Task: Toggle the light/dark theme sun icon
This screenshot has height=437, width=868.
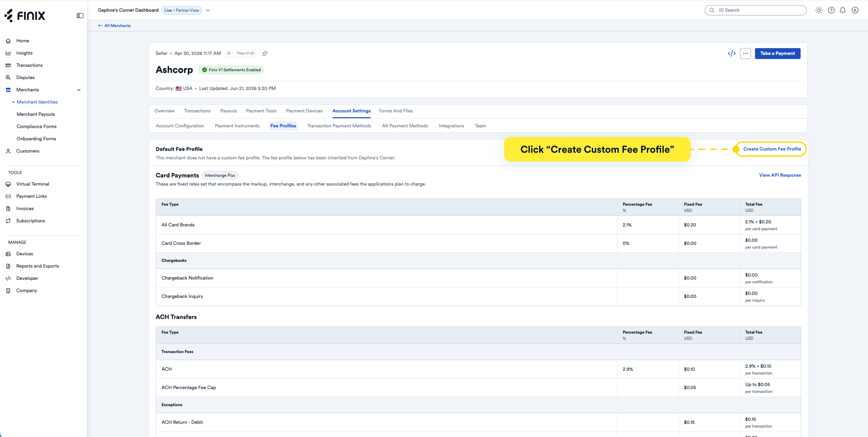Action: (819, 10)
